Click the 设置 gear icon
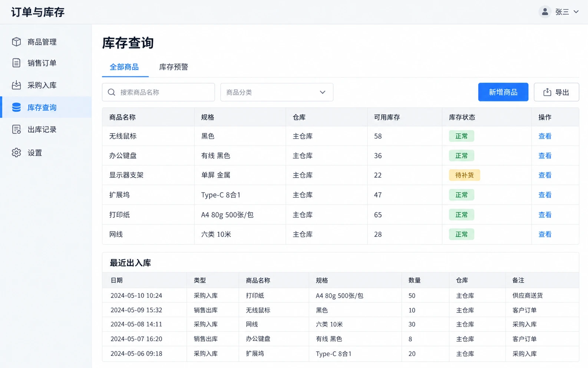The height and width of the screenshot is (368, 588). (x=16, y=152)
